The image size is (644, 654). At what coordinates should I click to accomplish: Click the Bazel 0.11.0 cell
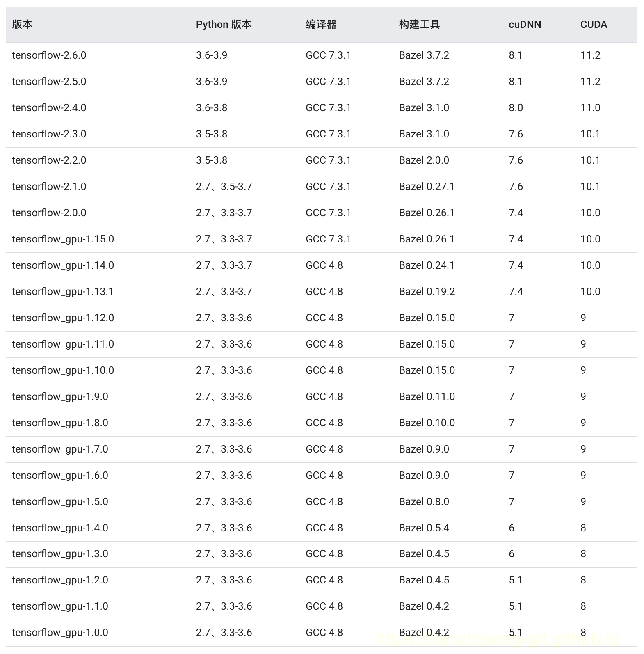click(427, 397)
